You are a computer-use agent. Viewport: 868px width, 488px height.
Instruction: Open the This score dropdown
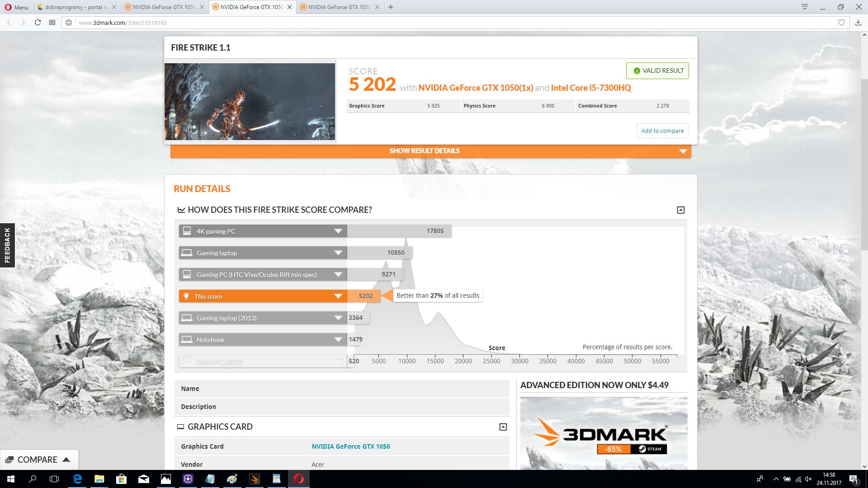tap(338, 296)
